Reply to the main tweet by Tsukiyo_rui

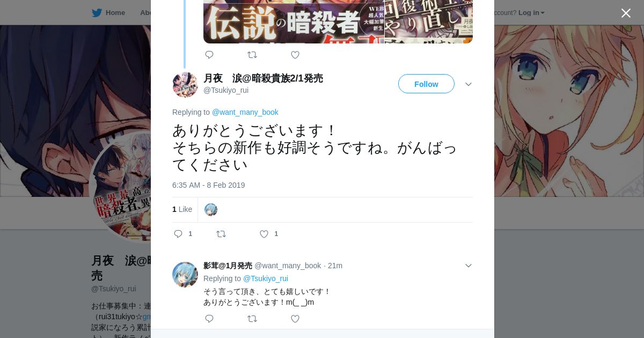178,234
